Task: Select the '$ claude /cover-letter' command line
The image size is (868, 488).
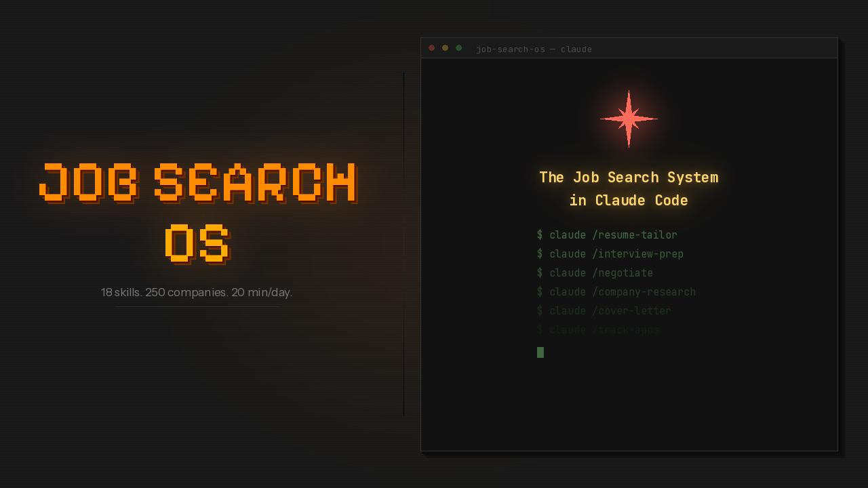Action: tap(604, 310)
